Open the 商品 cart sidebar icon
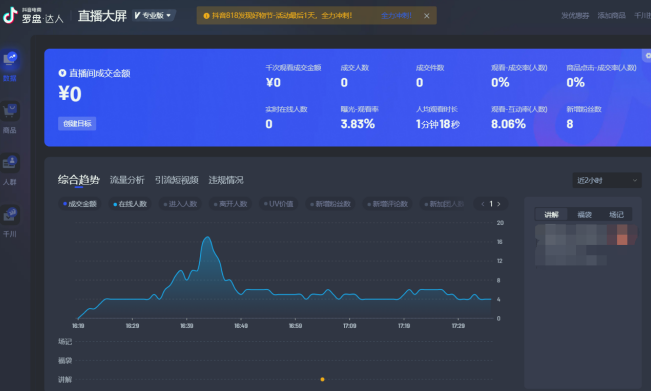This screenshot has height=391, width=651. click(x=10, y=111)
